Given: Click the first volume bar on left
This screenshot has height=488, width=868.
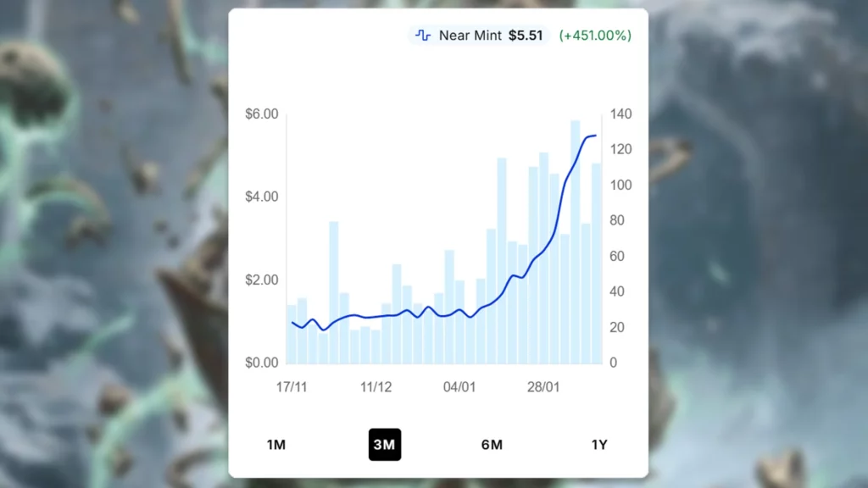Looking at the screenshot, I should [292, 334].
